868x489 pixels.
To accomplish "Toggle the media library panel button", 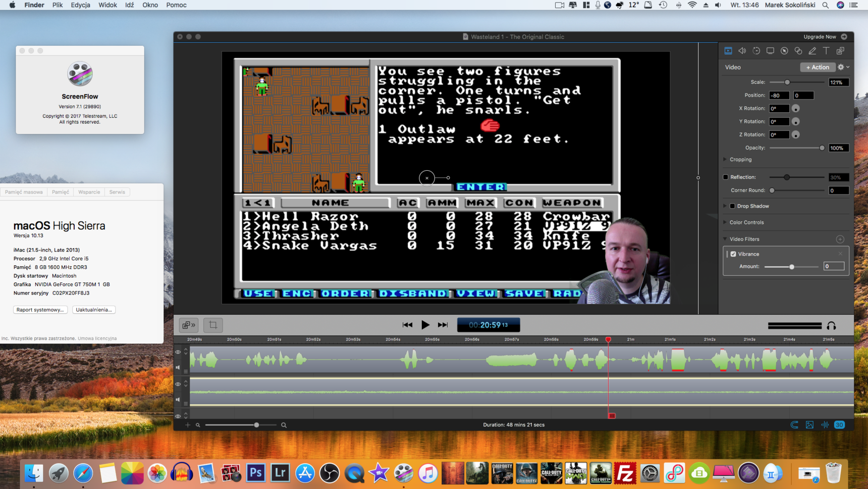I will (x=189, y=325).
